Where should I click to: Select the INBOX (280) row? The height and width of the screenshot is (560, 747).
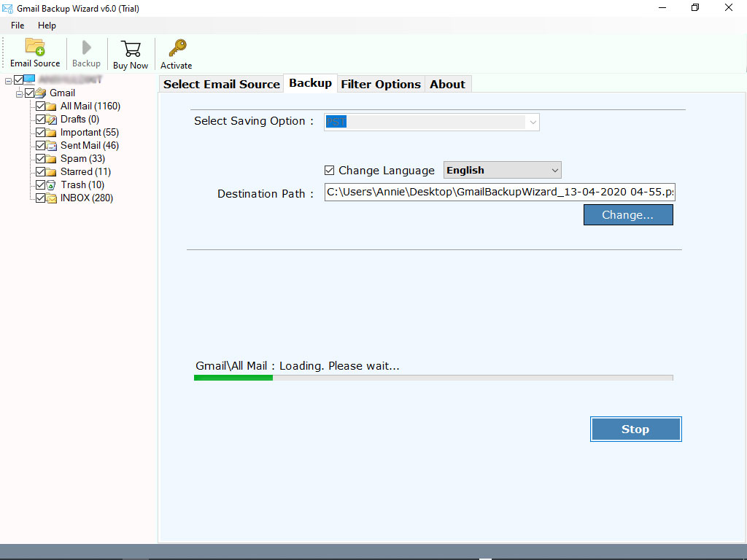(x=86, y=198)
